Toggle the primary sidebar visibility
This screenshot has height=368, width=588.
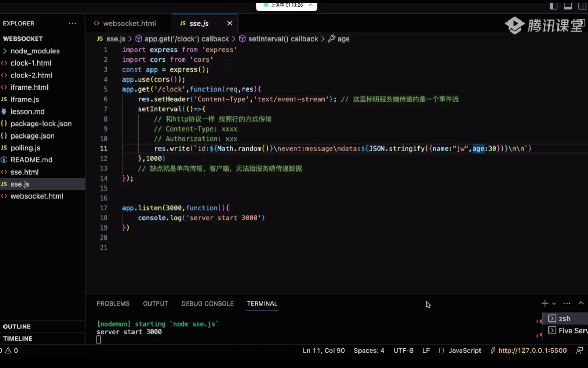pos(554,6)
